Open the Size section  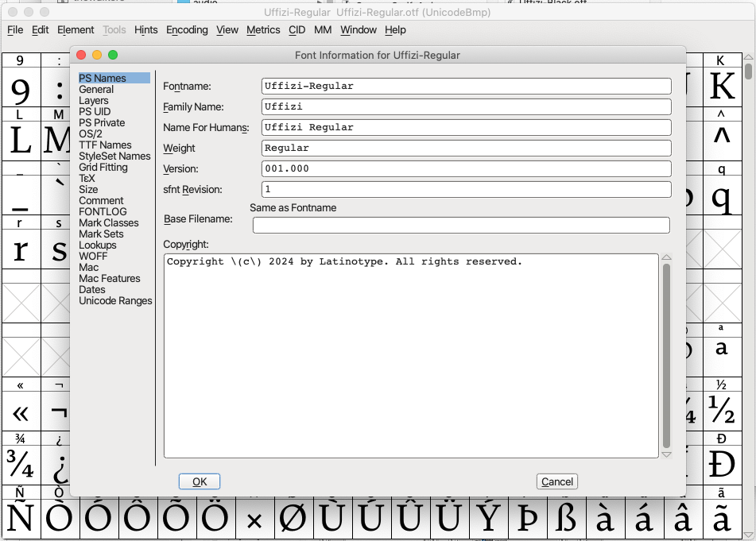[88, 189]
